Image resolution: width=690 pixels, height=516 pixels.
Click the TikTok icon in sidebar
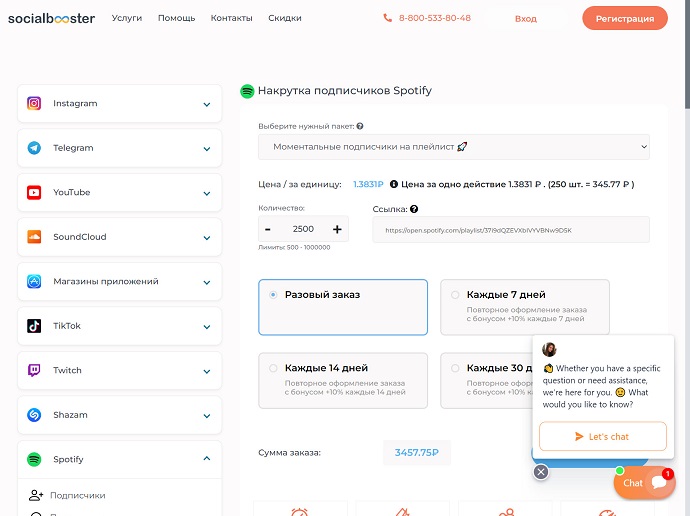tap(34, 326)
